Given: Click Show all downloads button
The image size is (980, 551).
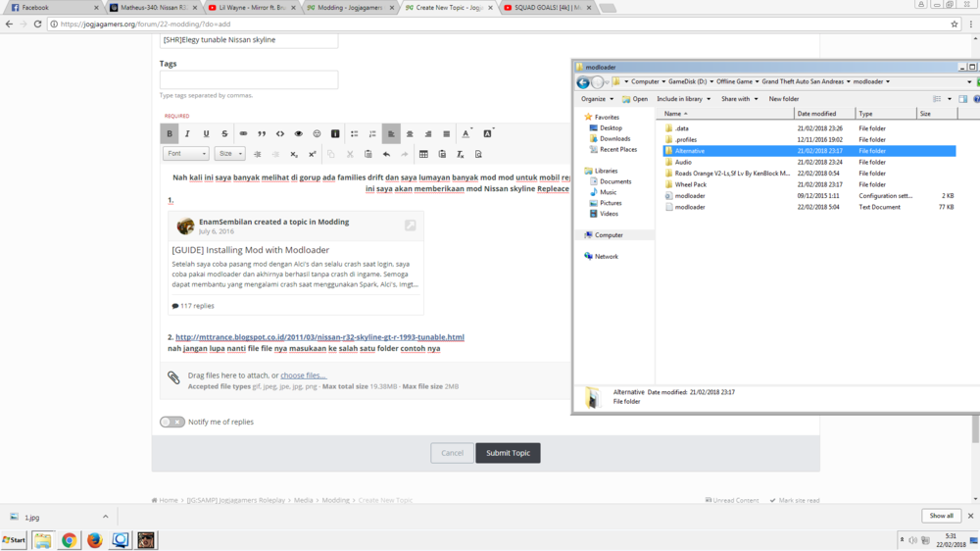Looking at the screenshot, I should pyautogui.click(x=941, y=516).
